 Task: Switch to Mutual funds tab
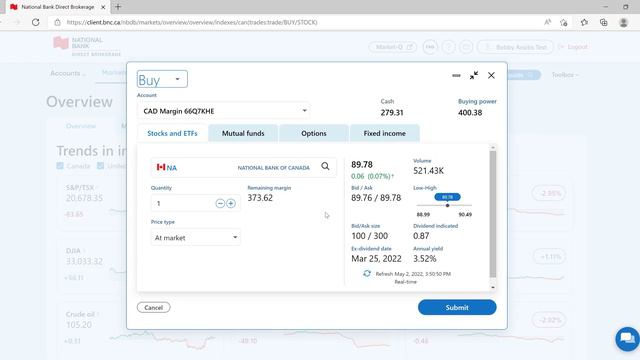pyautogui.click(x=243, y=133)
